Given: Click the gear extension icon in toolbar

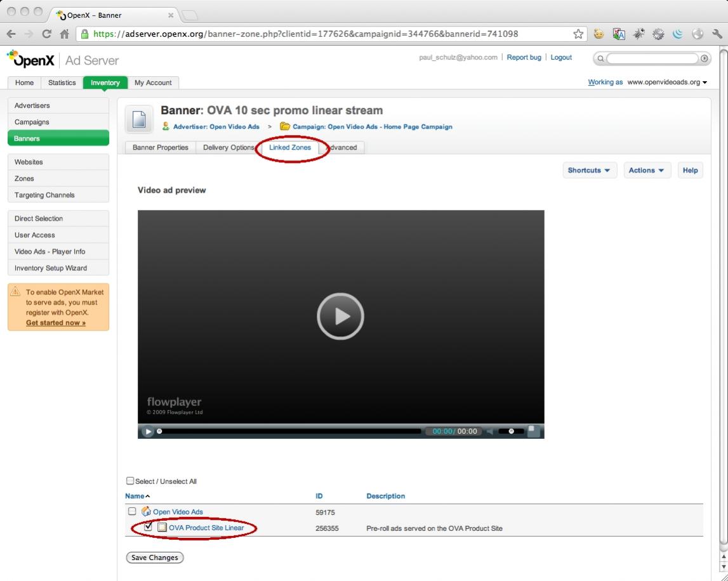Looking at the screenshot, I should tap(658, 34).
